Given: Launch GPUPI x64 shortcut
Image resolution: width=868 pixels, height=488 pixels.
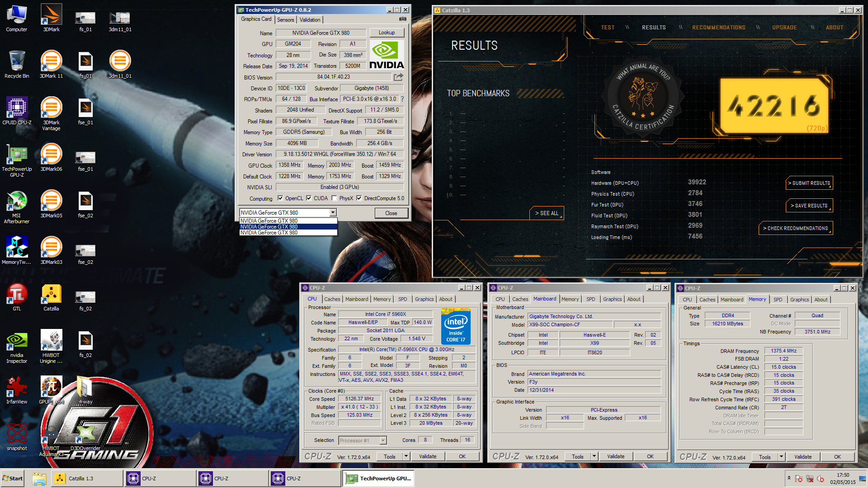Looking at the screenshot, I should (51, 390).
